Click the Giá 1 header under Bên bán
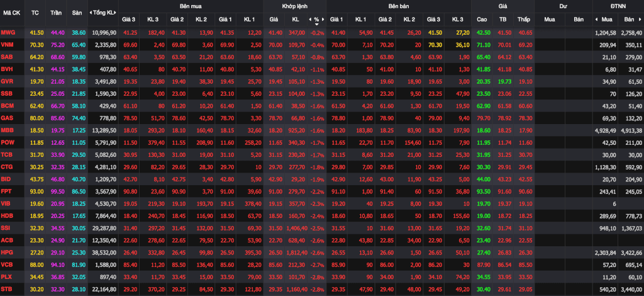Viewport: 644px width, 296px height. pos(337,20)
